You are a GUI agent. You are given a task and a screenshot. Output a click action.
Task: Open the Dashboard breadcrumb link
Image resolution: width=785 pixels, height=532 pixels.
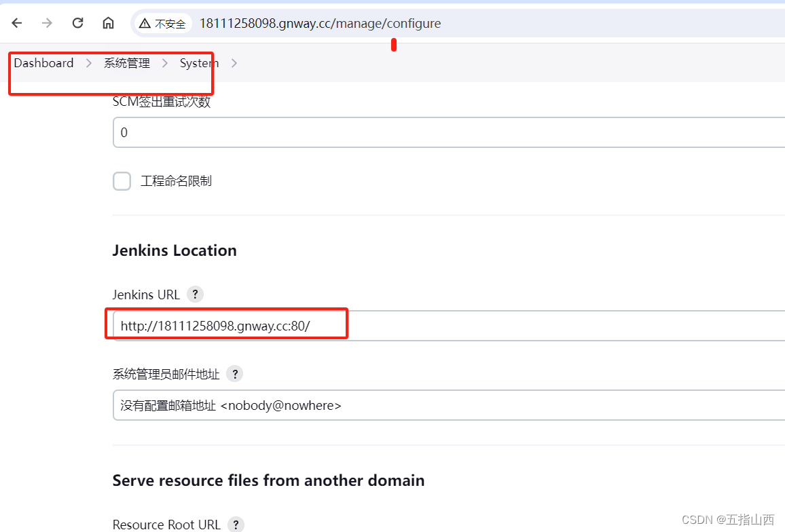coord(43,63)
